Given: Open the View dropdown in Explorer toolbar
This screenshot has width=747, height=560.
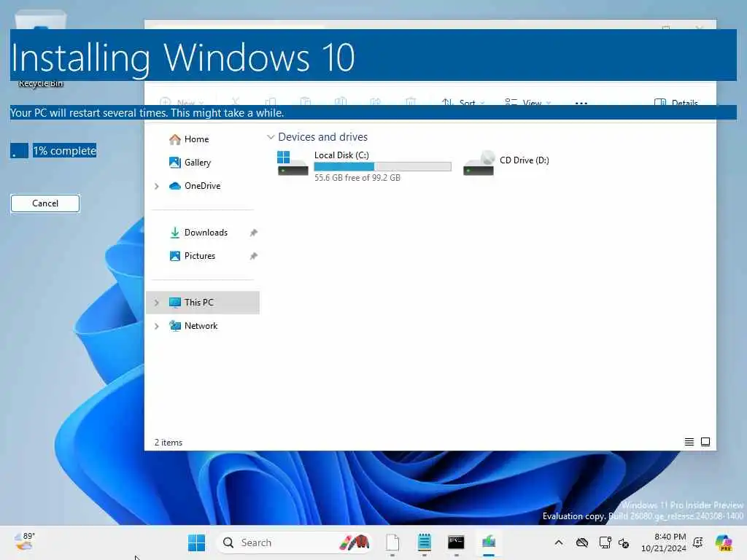Looking at the screenshot, I should point(528,102).
